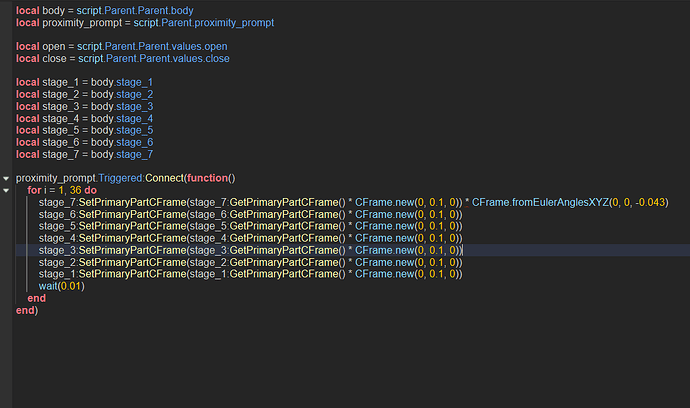Click the local stage_2 = body.stage_2 line
This screenshot has height=408, width=690.
84,95
